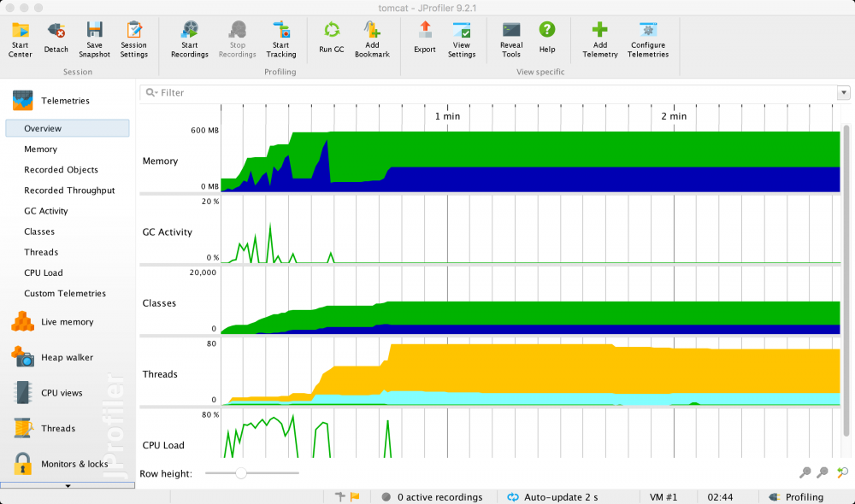Click the Export toolbar icon
This screenshot has width=855, height=504.
pos(425,39)
